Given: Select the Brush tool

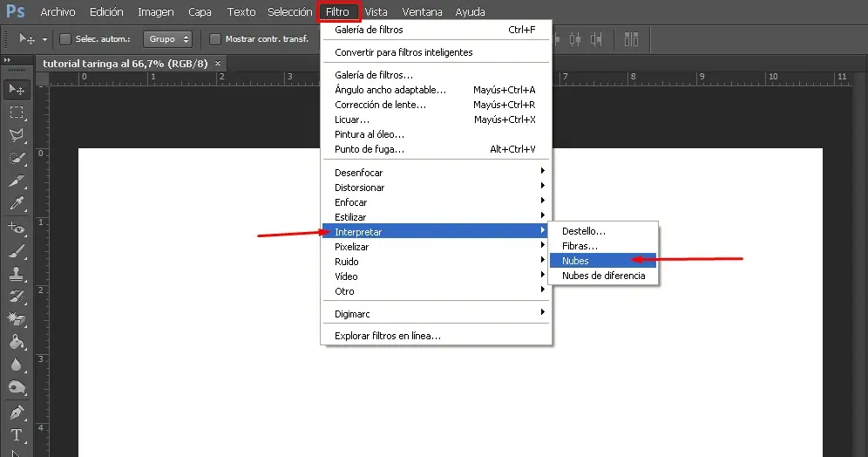Looking at the screenshot, I should (17, 251).
